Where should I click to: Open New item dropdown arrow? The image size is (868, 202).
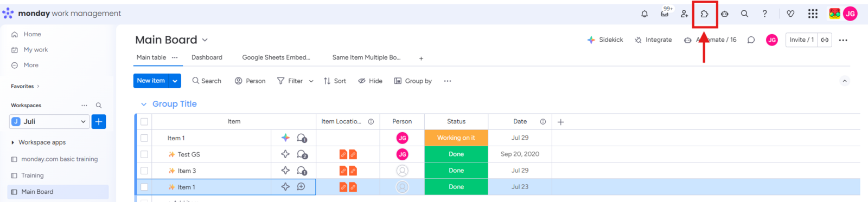[x=175, y=81]
